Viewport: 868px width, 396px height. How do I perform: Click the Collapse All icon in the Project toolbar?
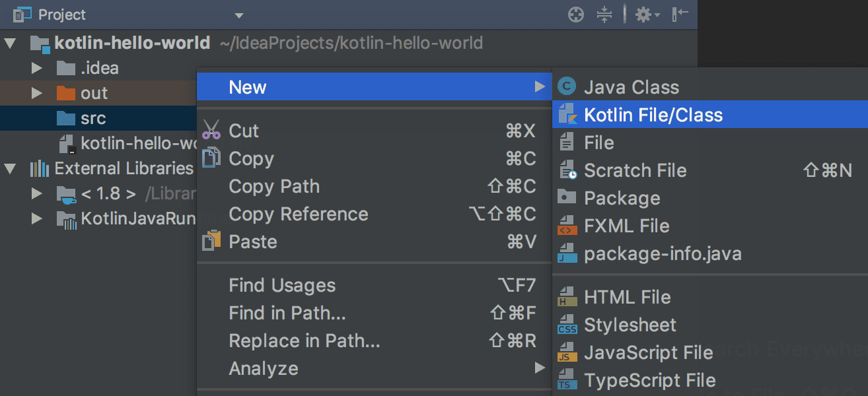[606, 14]
